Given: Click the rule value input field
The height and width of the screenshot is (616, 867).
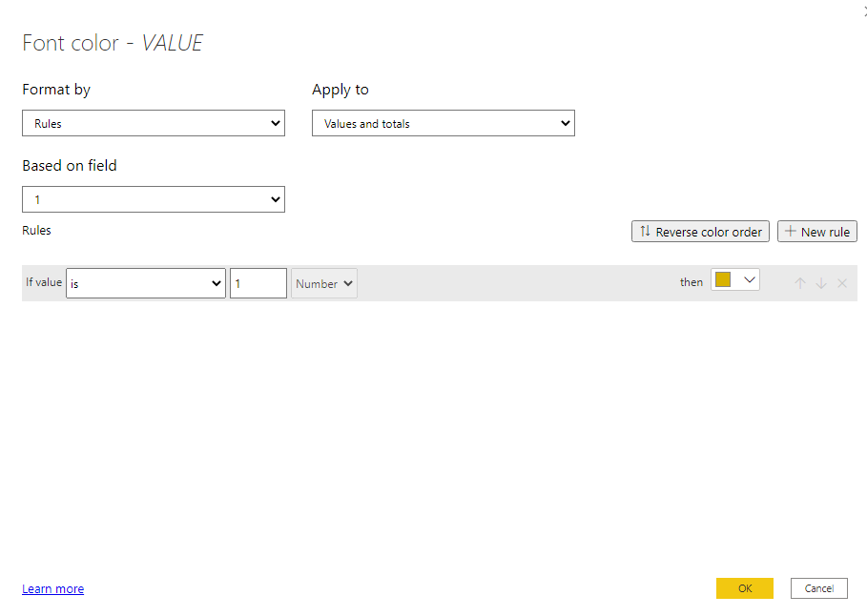Looking at the screenshot, I should 258,283.
